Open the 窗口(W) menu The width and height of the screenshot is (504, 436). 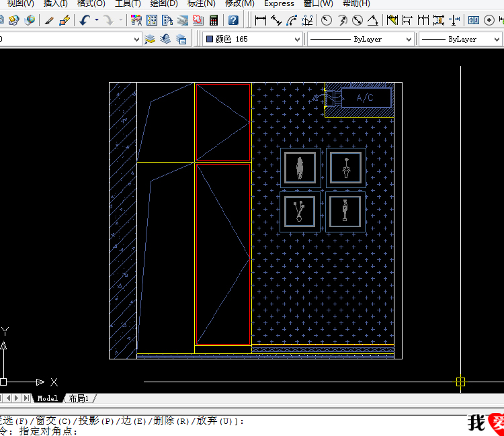(319, 3)
